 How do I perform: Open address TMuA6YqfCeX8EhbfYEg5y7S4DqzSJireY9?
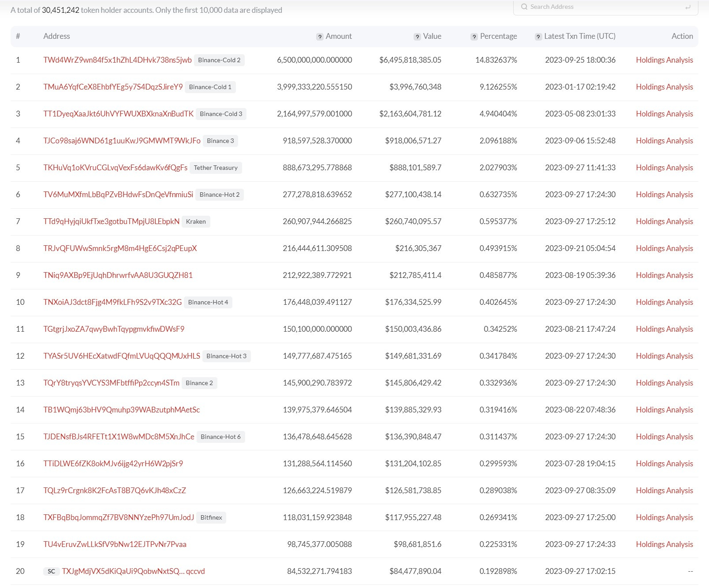[113, 87]
